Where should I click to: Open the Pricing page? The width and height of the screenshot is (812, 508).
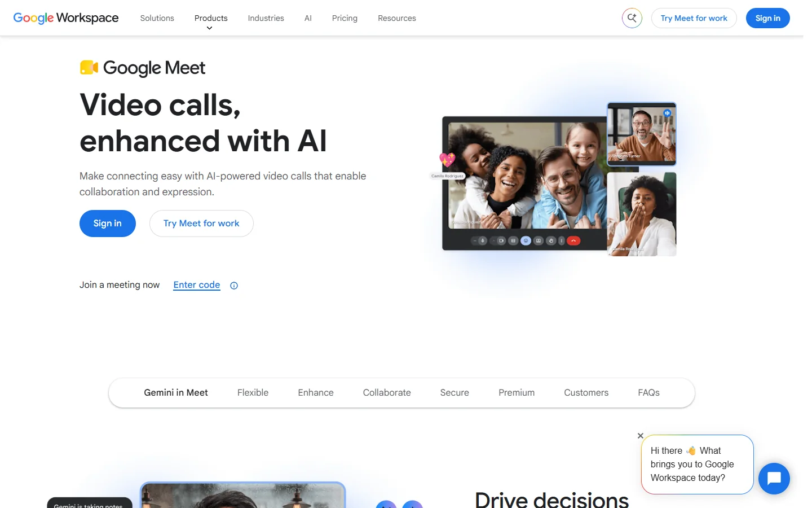(x=345, y=18)
